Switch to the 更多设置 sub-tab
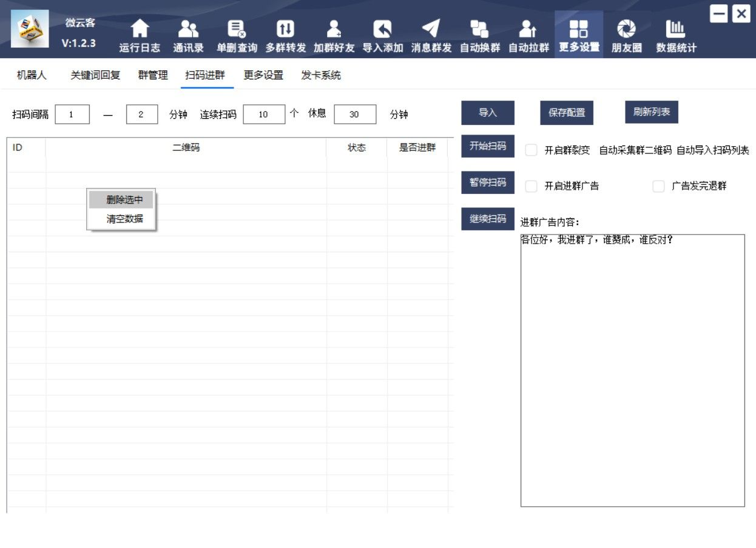Viewport: 756px width, 548px height. 263,75
